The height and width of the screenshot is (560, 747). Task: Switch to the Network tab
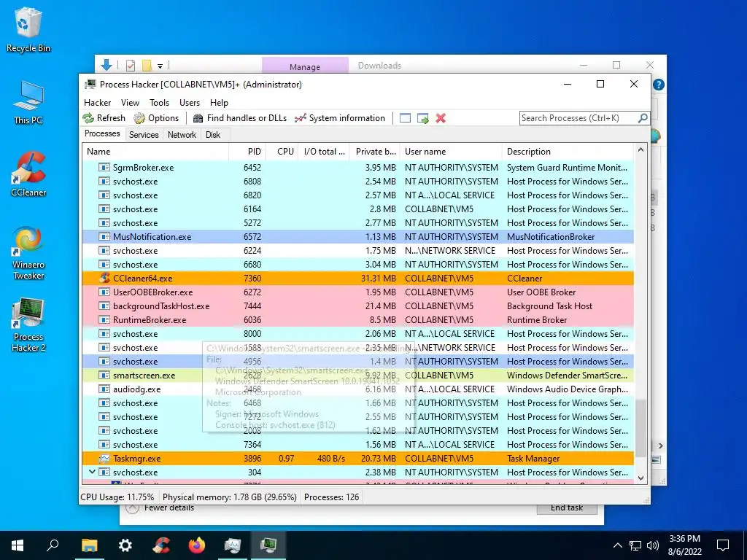pos(182,135)
